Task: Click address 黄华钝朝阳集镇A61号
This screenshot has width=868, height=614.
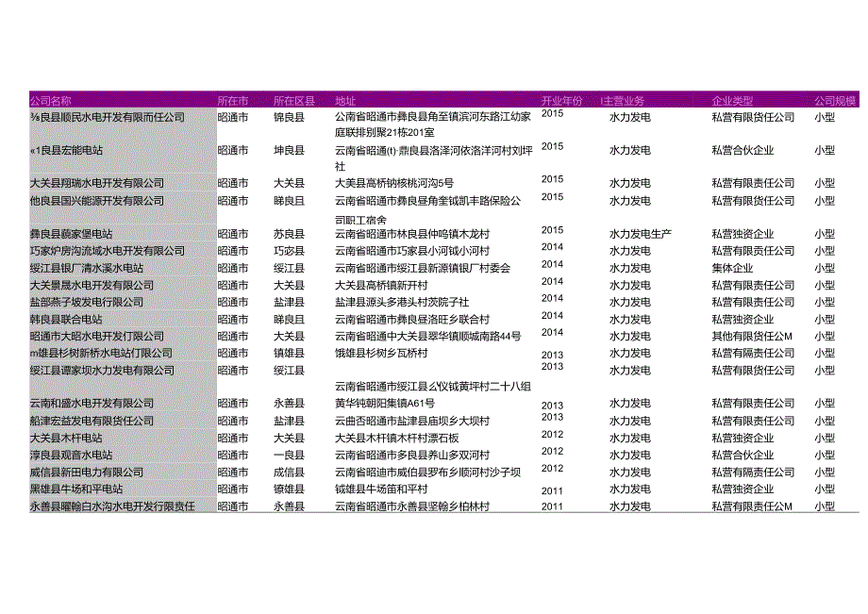Action: point(385,404)
